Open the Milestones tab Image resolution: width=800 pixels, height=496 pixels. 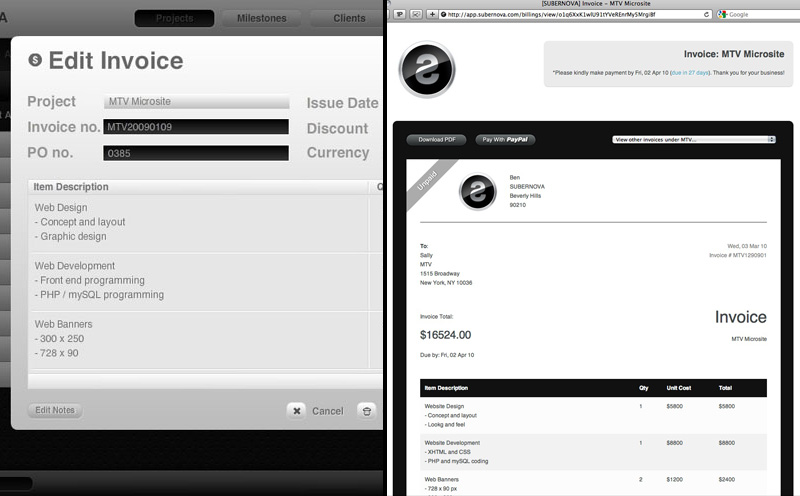[261, 18]
